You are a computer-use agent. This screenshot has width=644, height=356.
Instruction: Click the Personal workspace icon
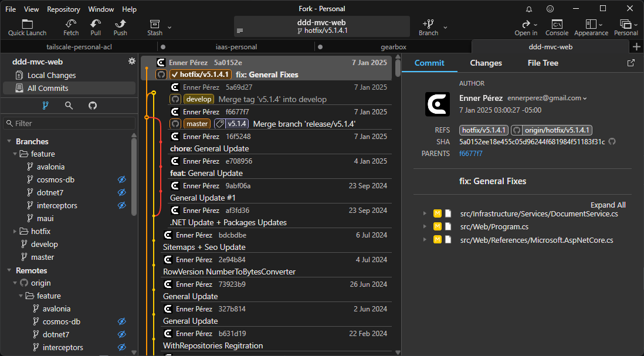pos(626,28)
